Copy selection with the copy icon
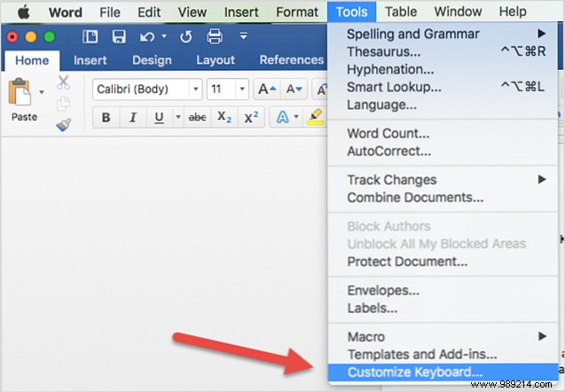Image resolution: width=565 pixels, height=392 pixels. [64, 104]
